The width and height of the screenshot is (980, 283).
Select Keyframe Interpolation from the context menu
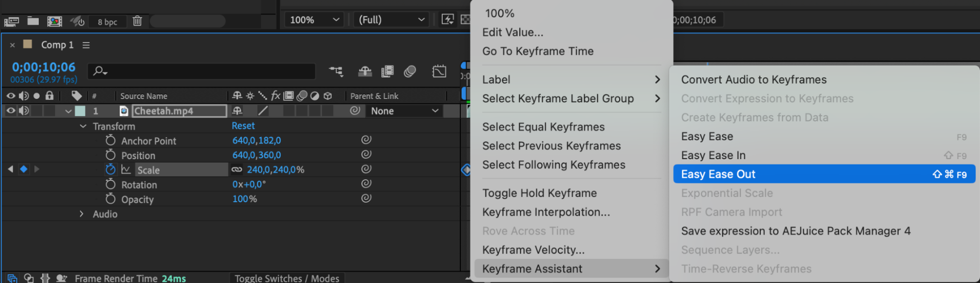tap(546, 212)
